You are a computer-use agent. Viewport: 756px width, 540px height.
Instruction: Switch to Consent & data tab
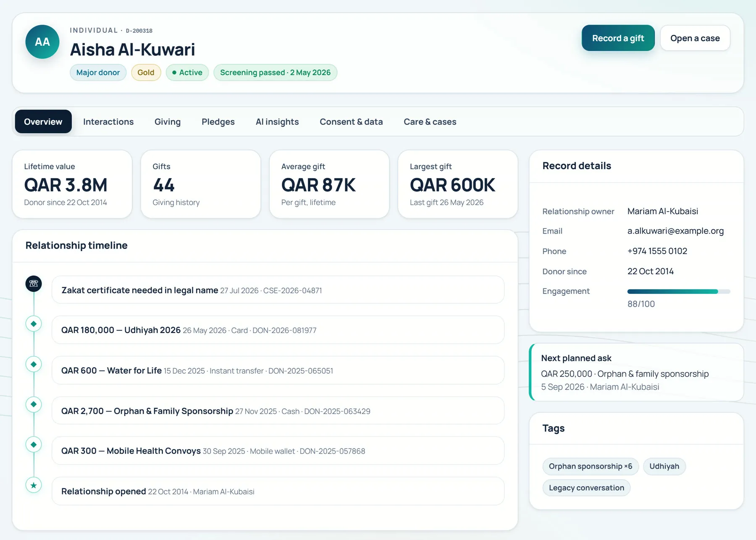tap(351, 122)
